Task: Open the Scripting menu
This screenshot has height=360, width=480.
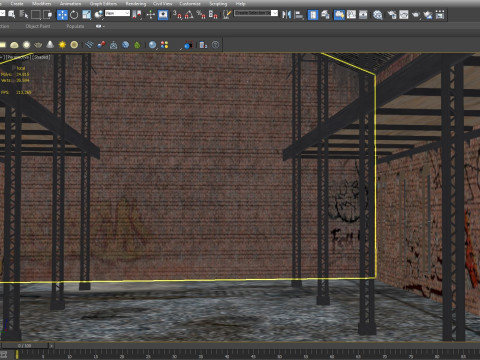Action: (x=218, y=4)
